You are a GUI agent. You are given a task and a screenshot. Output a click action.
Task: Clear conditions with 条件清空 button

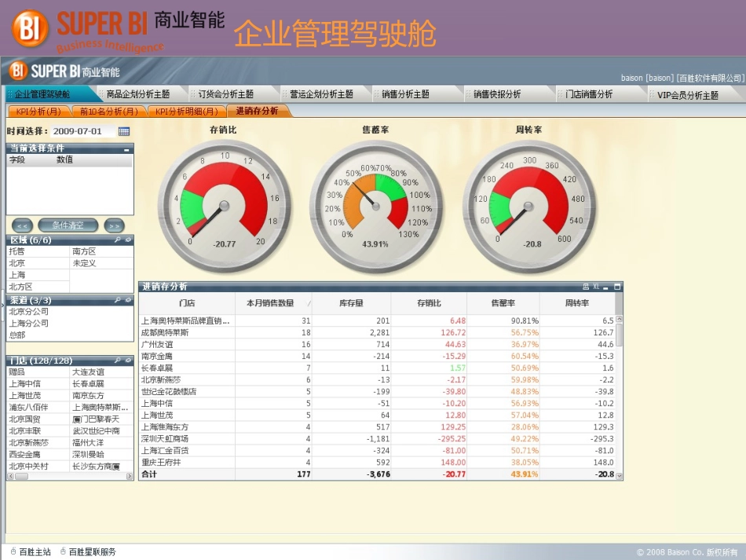[x=68, y=225]
